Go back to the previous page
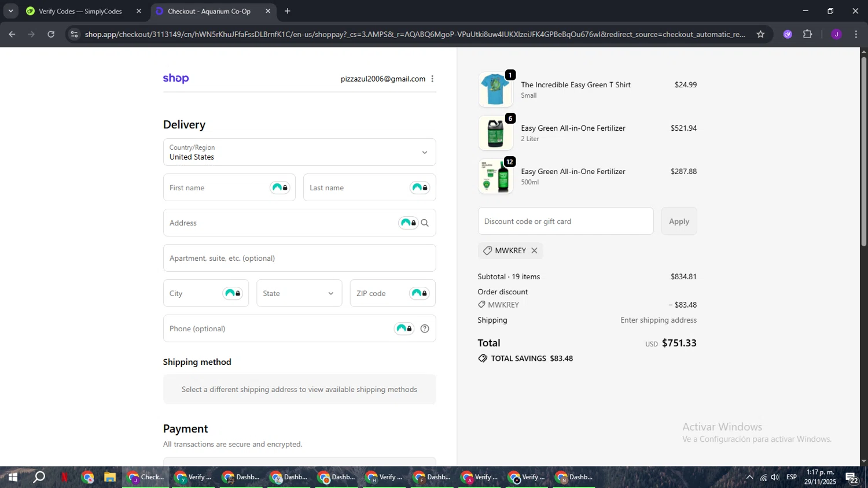Screen dimensions: 868x488 click(x=12, y=34)
